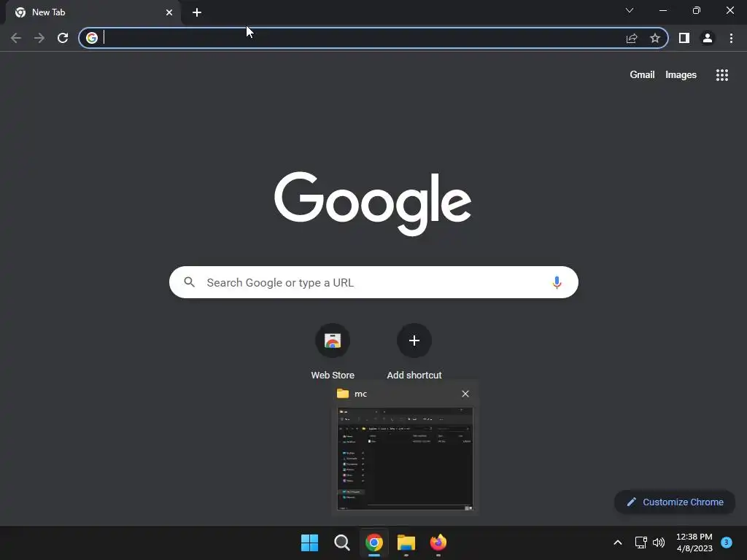Click the magnifier icon in search box
Screen dimensions: 747x560
click(x=189, y=282)
